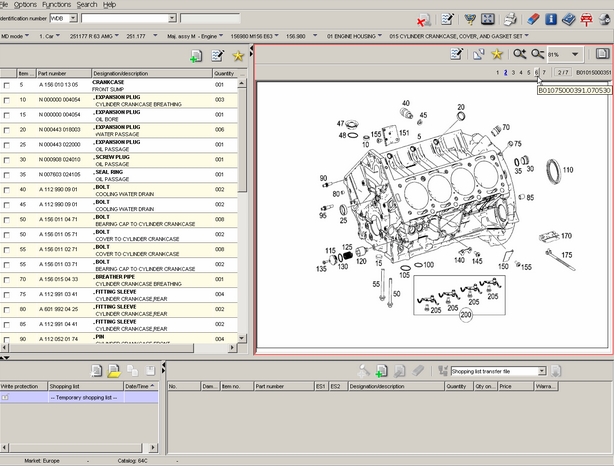Click the edit note icon above parts table
615x467 pixels.
pos(217,56)
